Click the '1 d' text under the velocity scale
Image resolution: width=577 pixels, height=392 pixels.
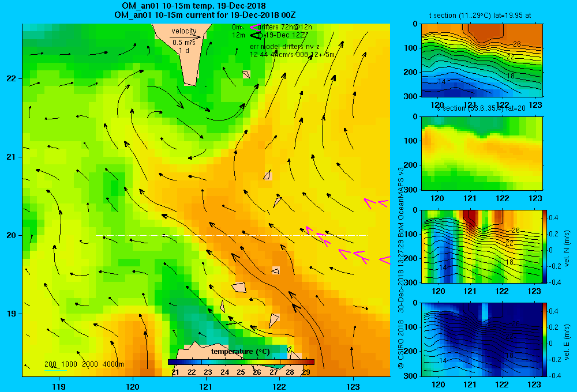(184, 50)
